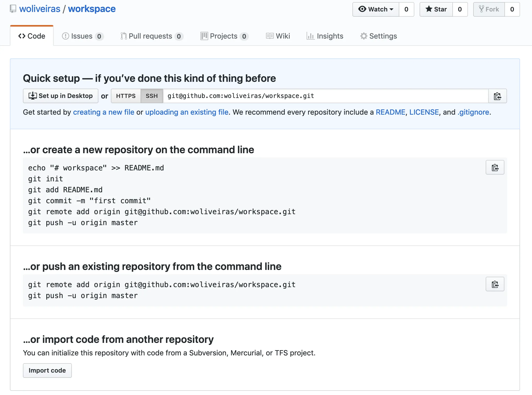Select the Settings tab
Image resolution: width=532 pixels, height=395 pixels.
tap(378, 36)
